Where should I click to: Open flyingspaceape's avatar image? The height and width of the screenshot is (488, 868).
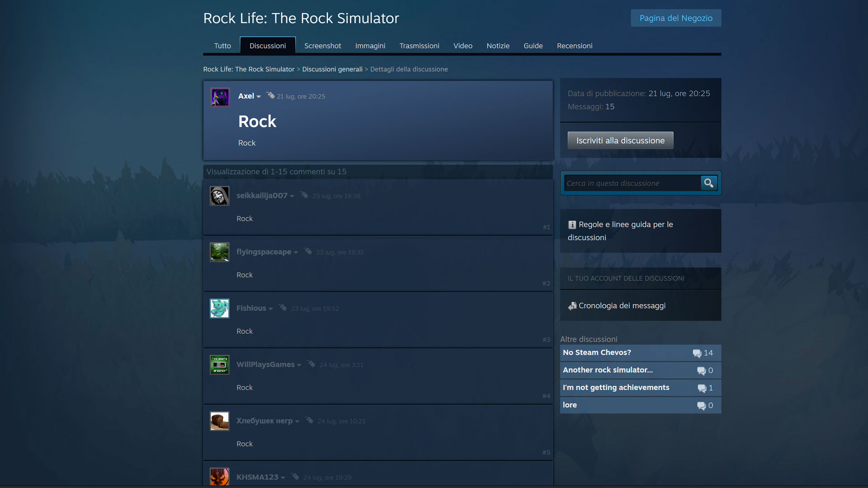(x=219, y=252)
